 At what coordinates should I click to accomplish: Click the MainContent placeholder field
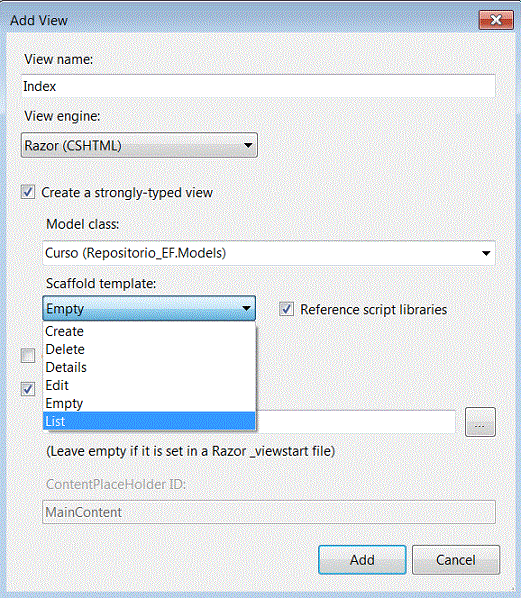(x=269, y=512)
